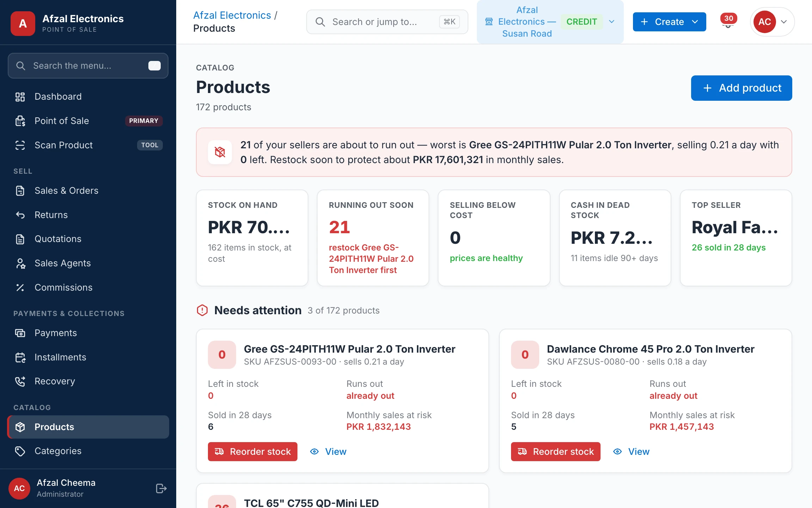The image size is (812, 508).
Task: Click the Products box icon in sidebar
Action: (20, 427)
